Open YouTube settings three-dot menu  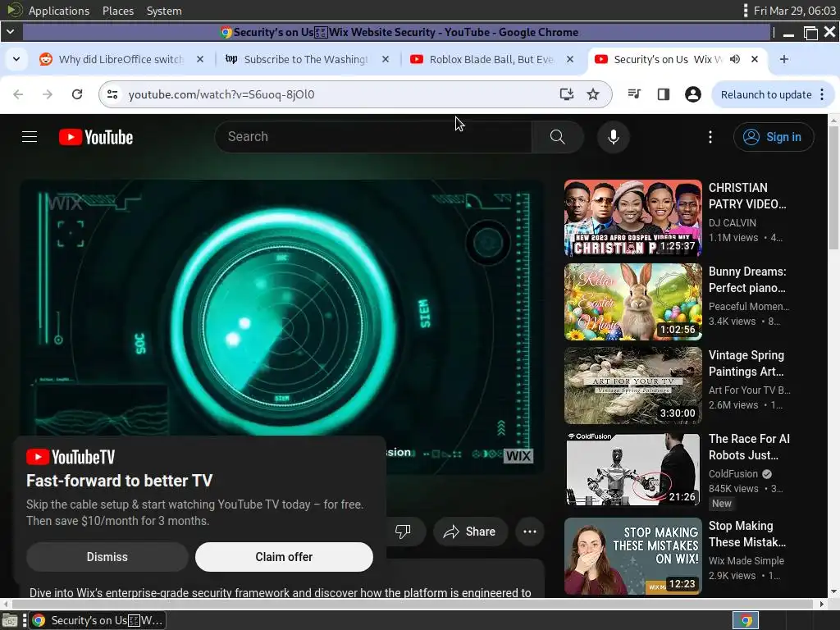click(710, 137)
